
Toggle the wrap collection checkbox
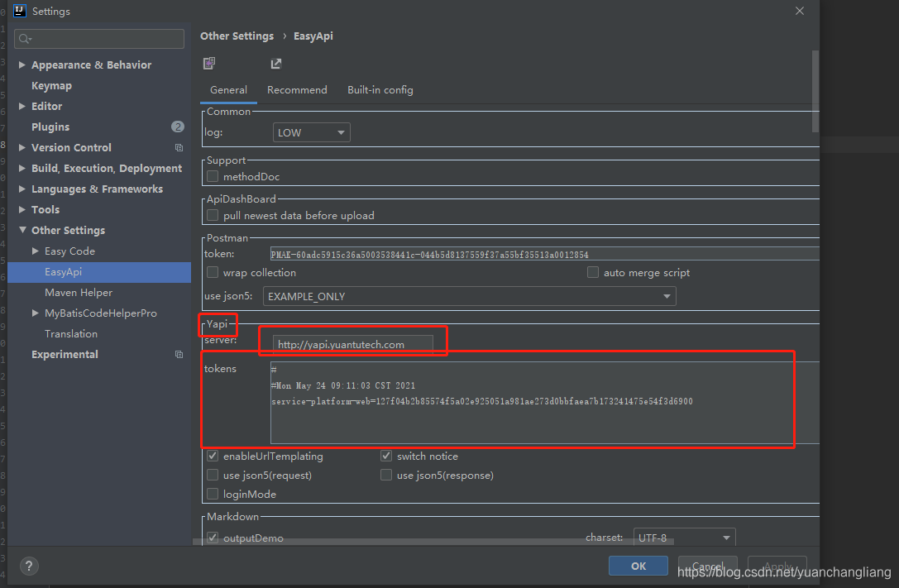click(x=213, y=272)
